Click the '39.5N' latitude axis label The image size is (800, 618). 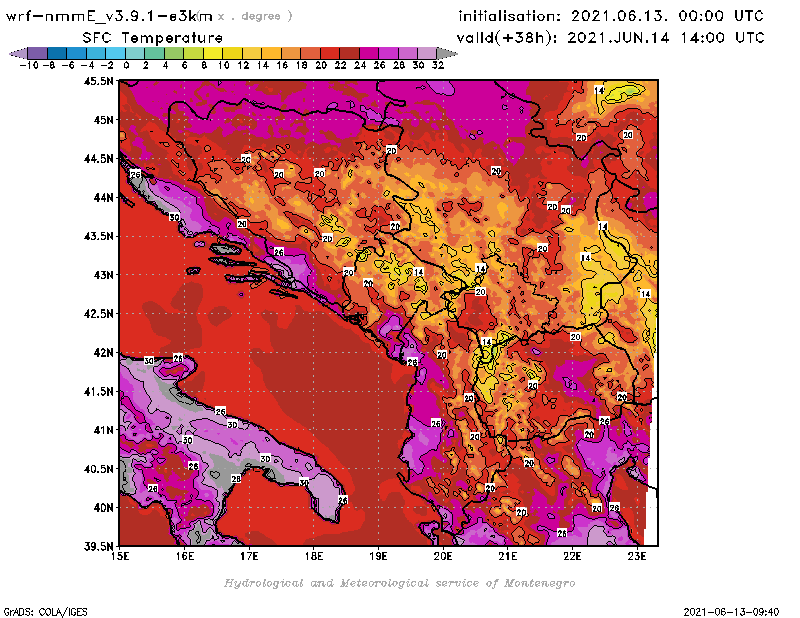[x=98, y=547]
